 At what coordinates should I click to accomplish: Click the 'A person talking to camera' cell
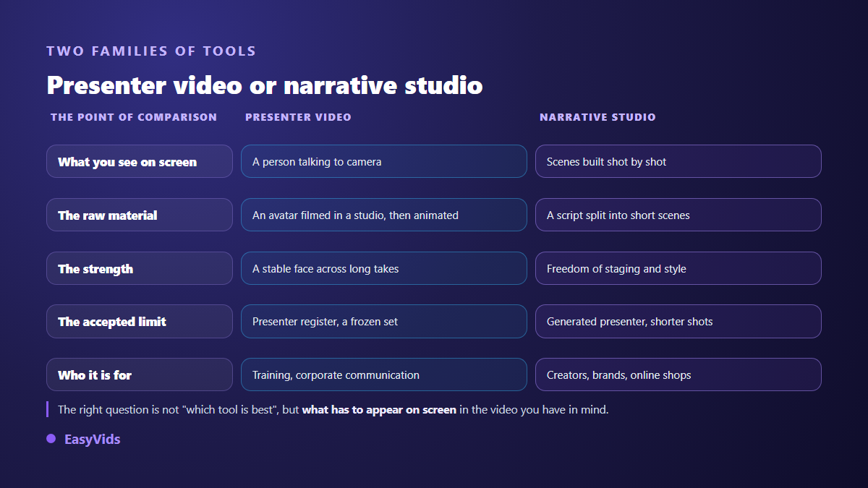[384, 161]
